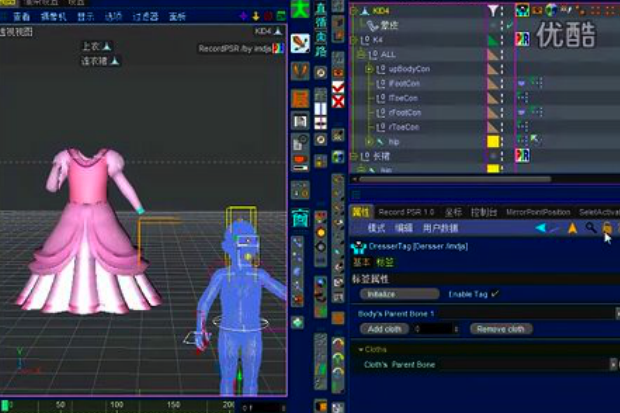Click the cloth count stepper arrows
620x413 pixels.
click(x=456, y=329)
